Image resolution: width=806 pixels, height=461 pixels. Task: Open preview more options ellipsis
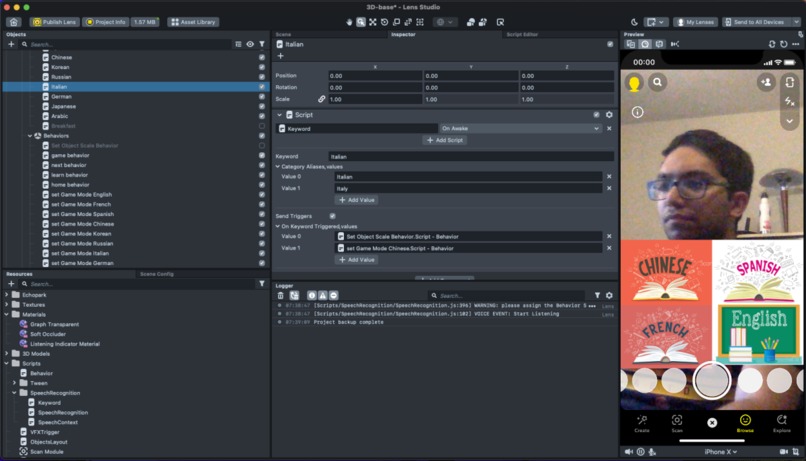(x=796, y=44)
